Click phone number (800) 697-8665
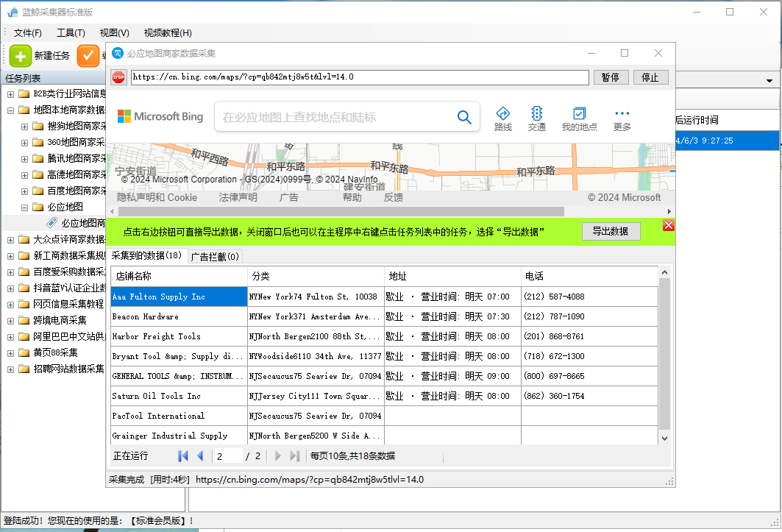This screenshot has width=782, height=532. [554, 376]
